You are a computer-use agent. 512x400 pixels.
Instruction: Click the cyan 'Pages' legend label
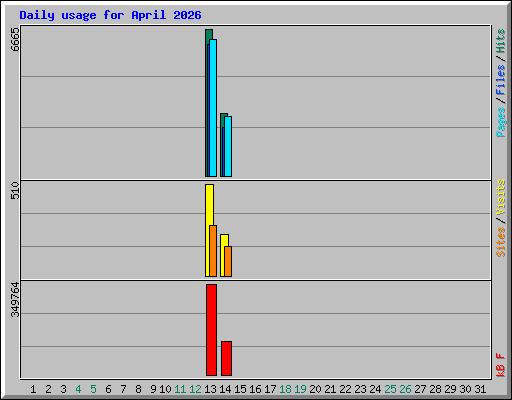[x=500, y=122]
